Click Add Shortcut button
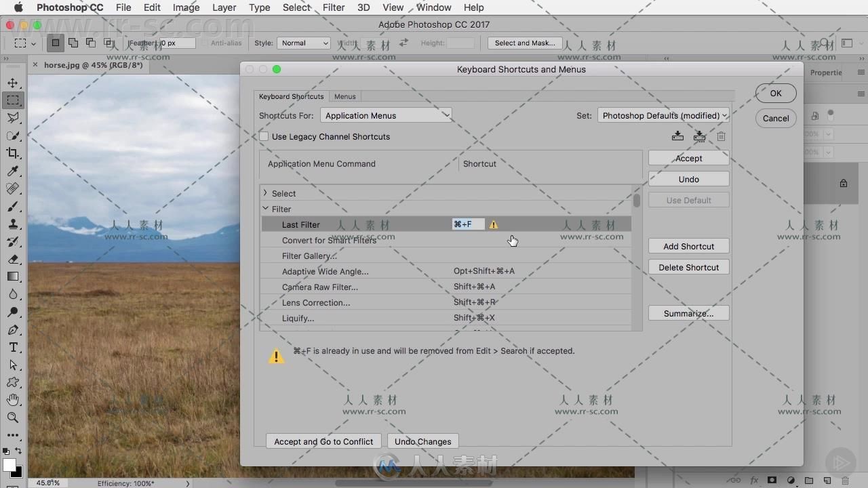 point(688,246)
